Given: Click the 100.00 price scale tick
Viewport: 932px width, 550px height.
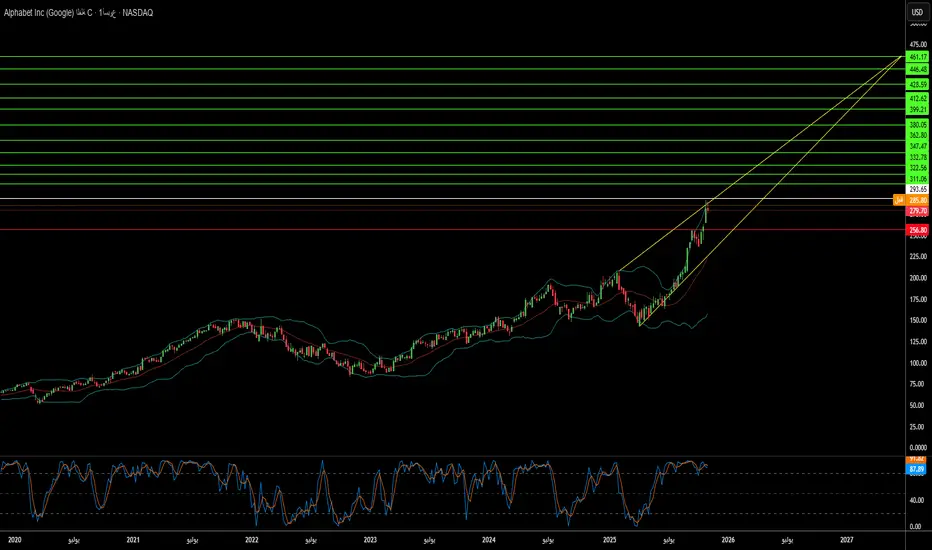Looking at the screenshot, I should pyautogui.click(x=918, y=363).
